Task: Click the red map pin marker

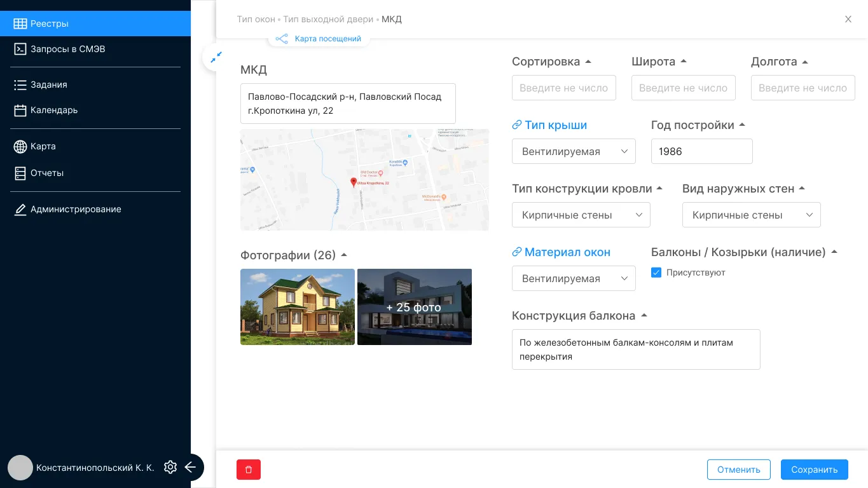Action: click(354, 182)
